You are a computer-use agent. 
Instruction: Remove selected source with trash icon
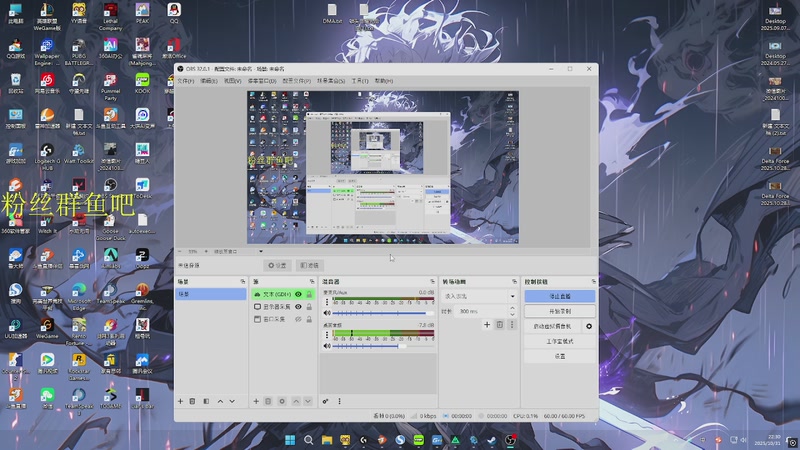tap(268, 402)
